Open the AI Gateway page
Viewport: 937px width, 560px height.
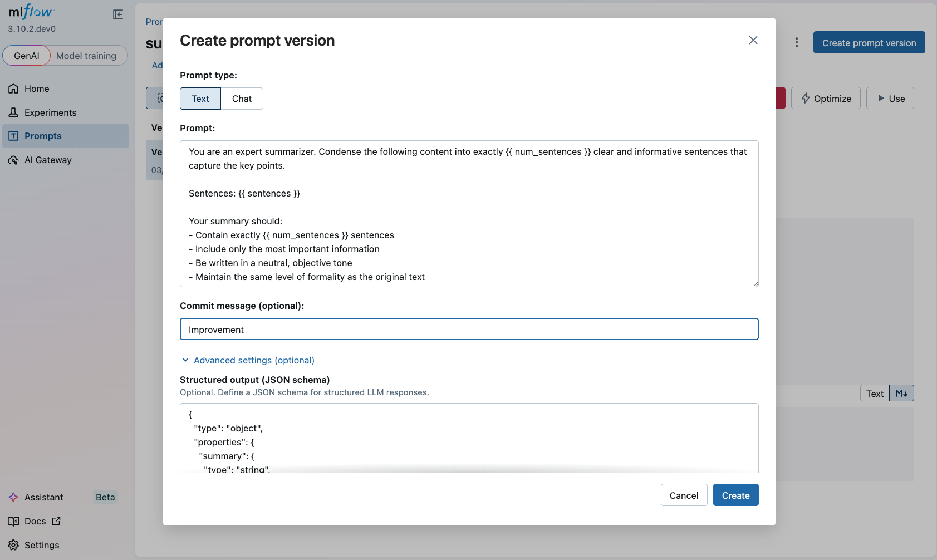(x=47, y=160)
